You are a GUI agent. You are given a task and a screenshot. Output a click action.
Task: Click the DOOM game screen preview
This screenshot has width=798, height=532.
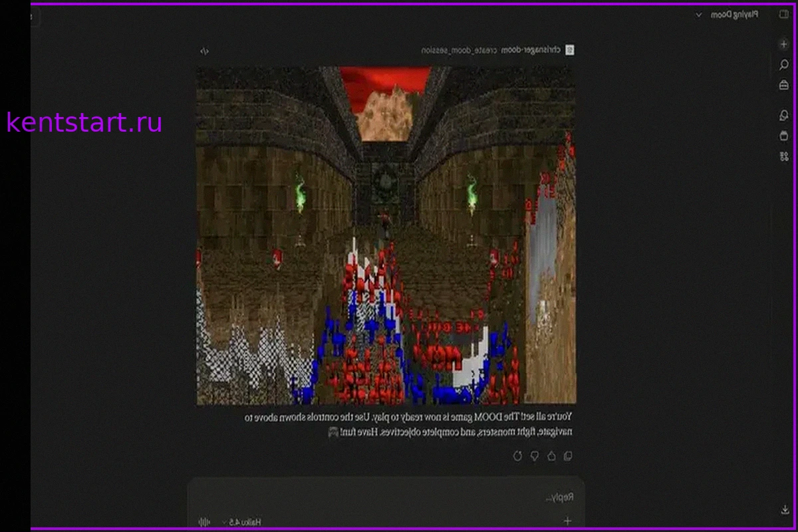[x=386, y=235]
